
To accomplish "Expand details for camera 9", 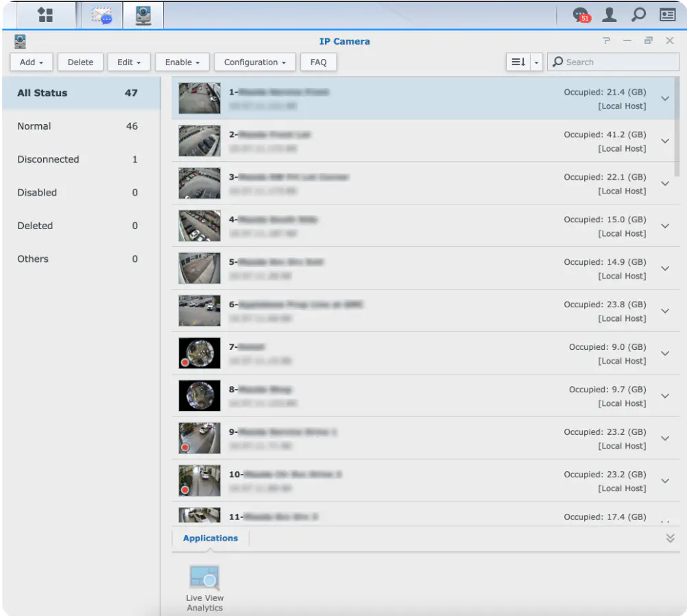I will [665, 439].
